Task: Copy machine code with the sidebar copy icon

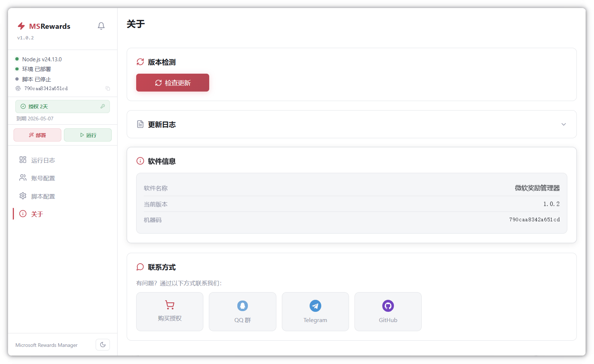Action: coord(108,88)
